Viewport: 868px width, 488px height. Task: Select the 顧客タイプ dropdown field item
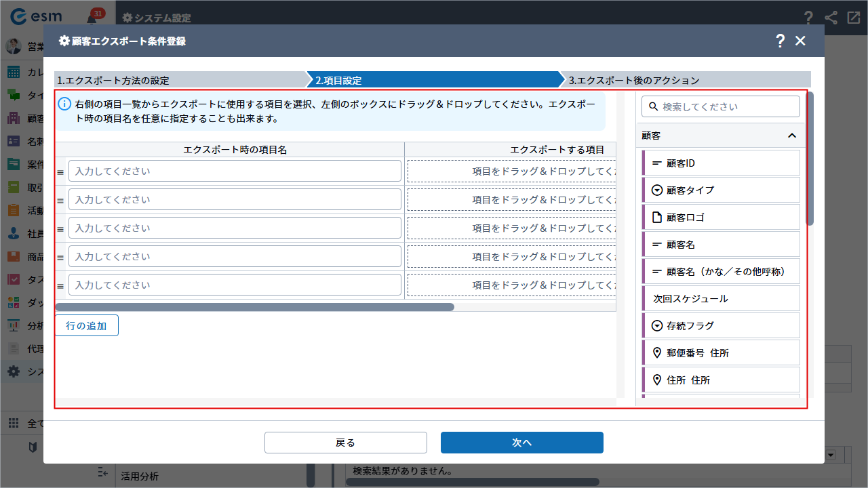721,190
